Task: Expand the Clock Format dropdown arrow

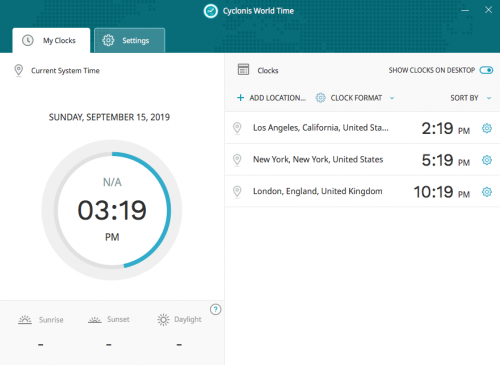Action: (x=392, y=98)
